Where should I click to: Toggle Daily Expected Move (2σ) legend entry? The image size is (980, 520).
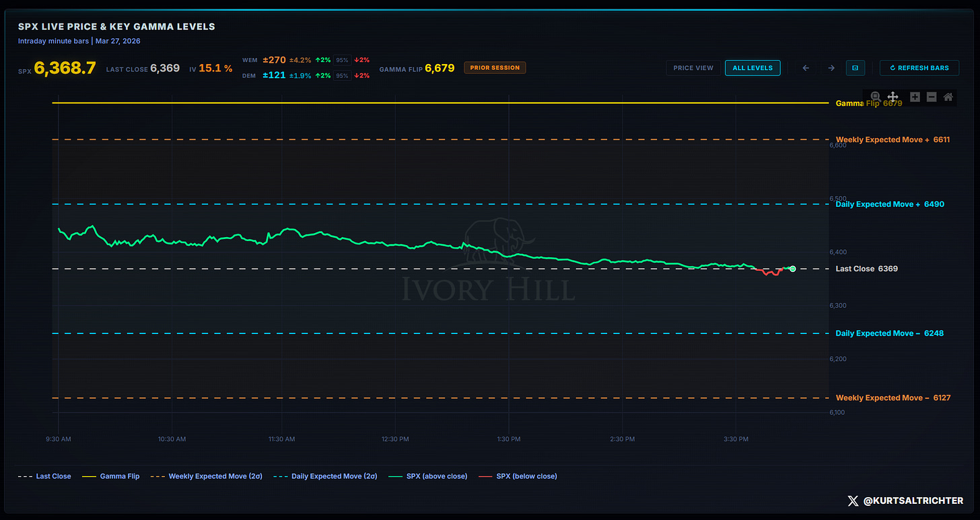(326, 476)
